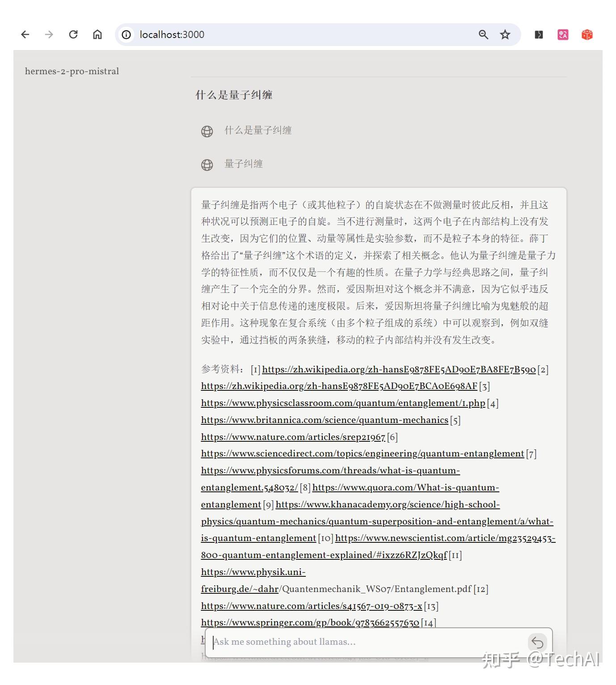Click the 什么是量子纠缠 question heading
This screenshot has width=616, height=685.
pos(234,95)
